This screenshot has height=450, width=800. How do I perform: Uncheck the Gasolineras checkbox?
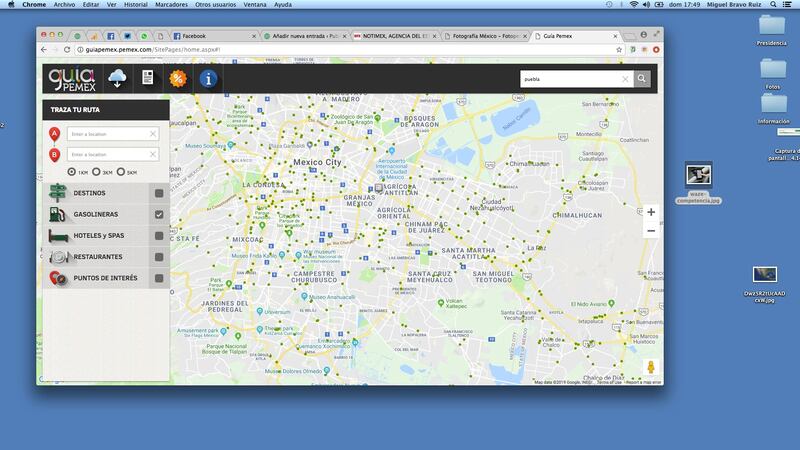[159, 214]
